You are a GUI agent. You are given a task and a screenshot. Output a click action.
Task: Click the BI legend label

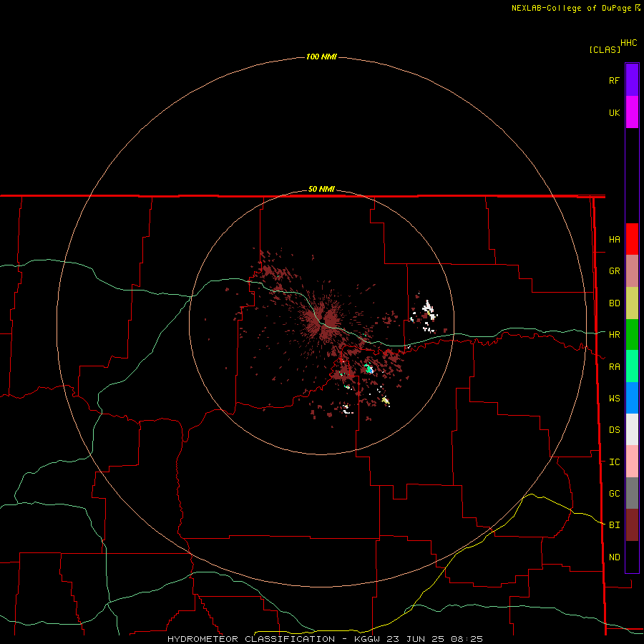[614, 525]
